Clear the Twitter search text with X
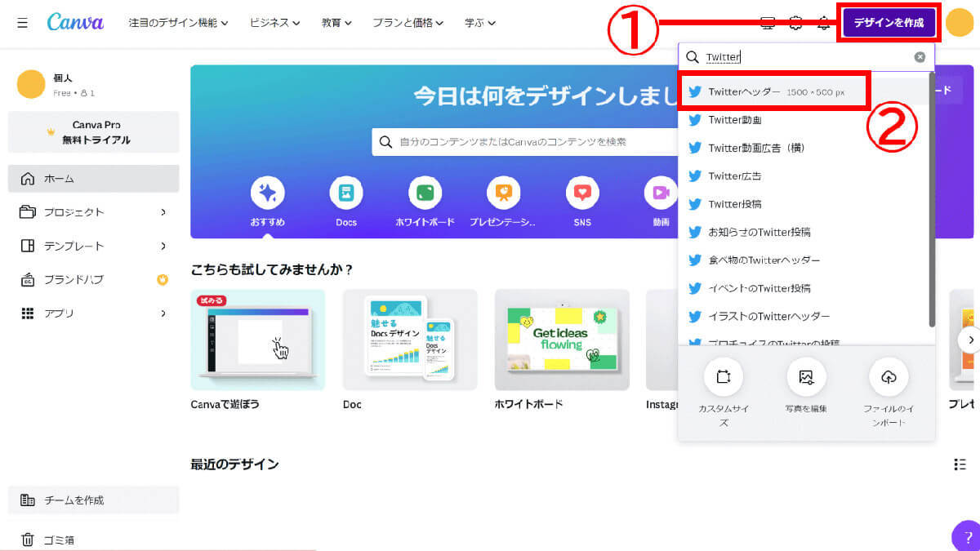980x551 pixels. coord(920,57)
